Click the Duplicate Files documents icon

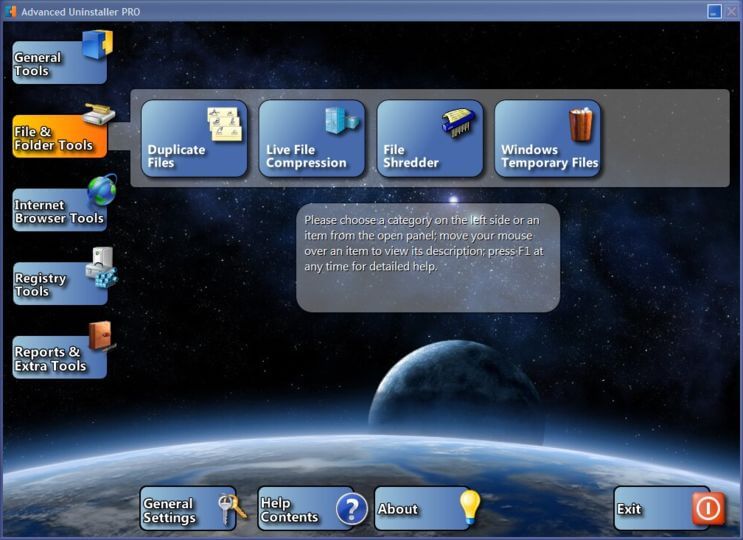tap(225, 124)
